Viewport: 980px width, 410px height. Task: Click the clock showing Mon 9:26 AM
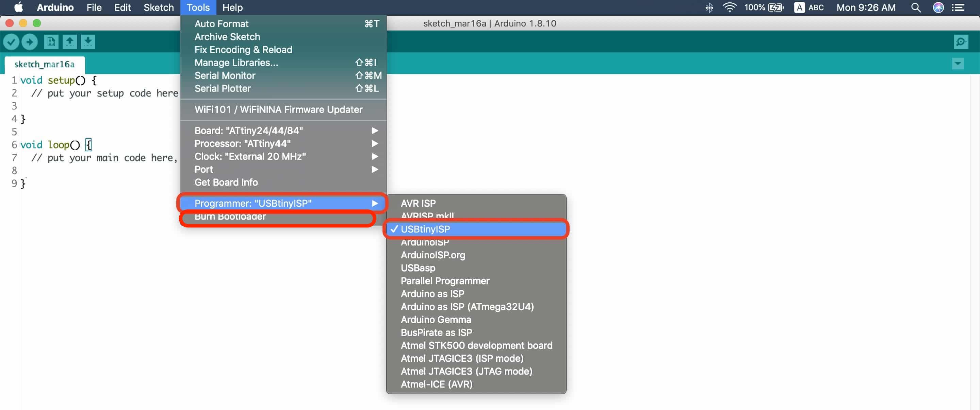pyautogui.click(x=866, y=7)
